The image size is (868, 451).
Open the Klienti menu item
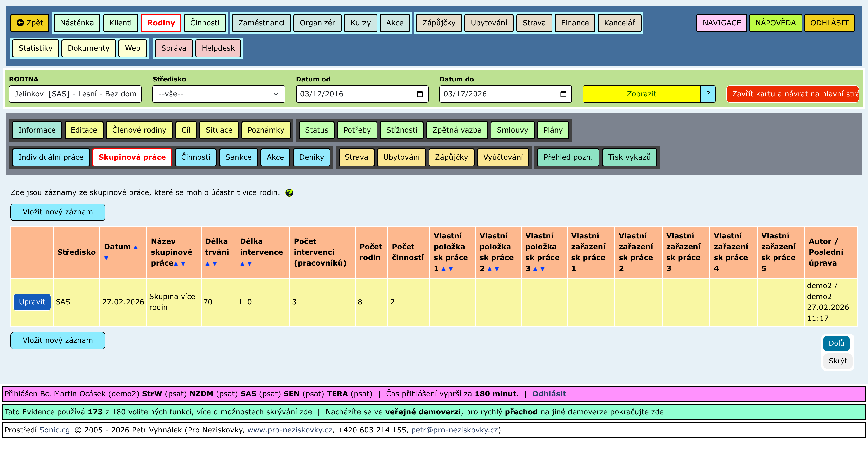tap(120, 23)
